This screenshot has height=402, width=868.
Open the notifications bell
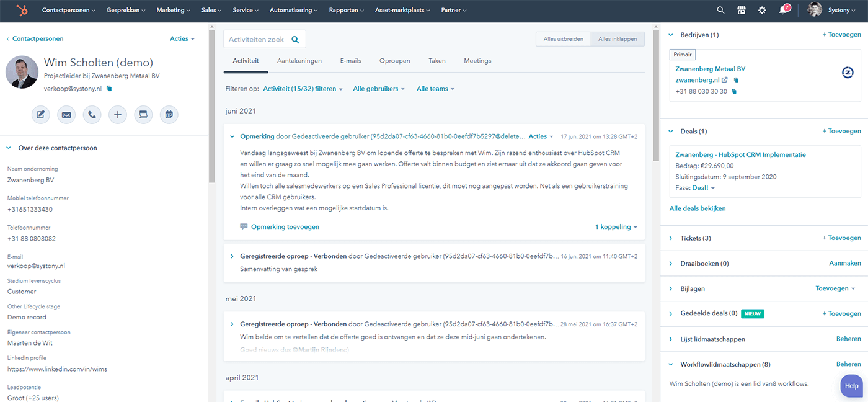click(783, 10)
